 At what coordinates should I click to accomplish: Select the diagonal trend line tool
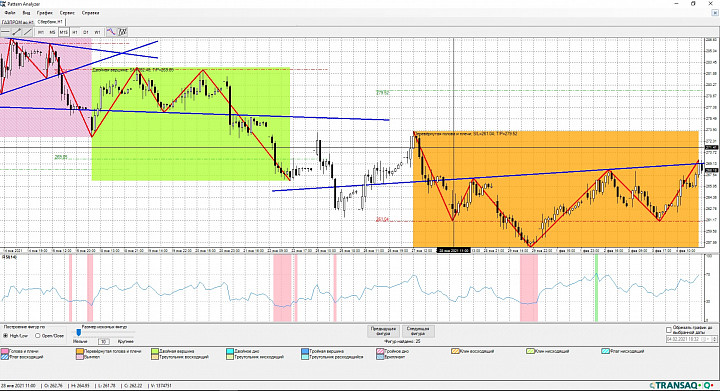click(28, 32)
